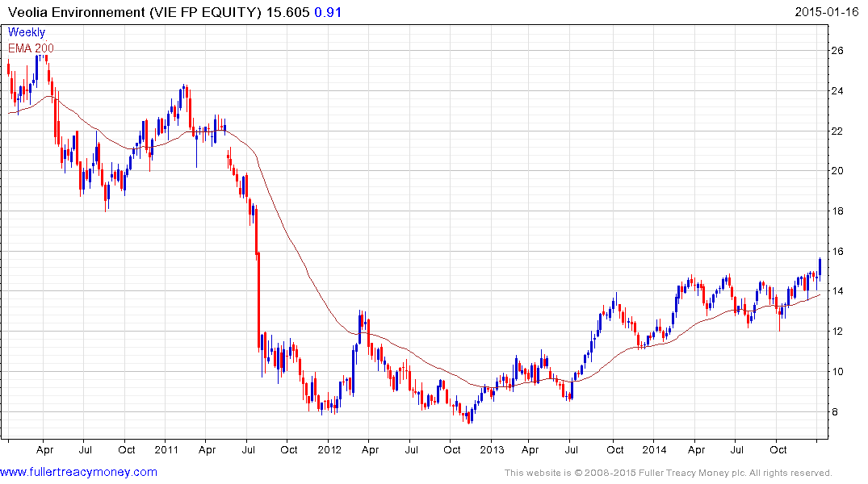Image resolution: width=868 pixels, height=484 pixels.
Task: Click the 24 price axis label
Action: click(837, 90)
